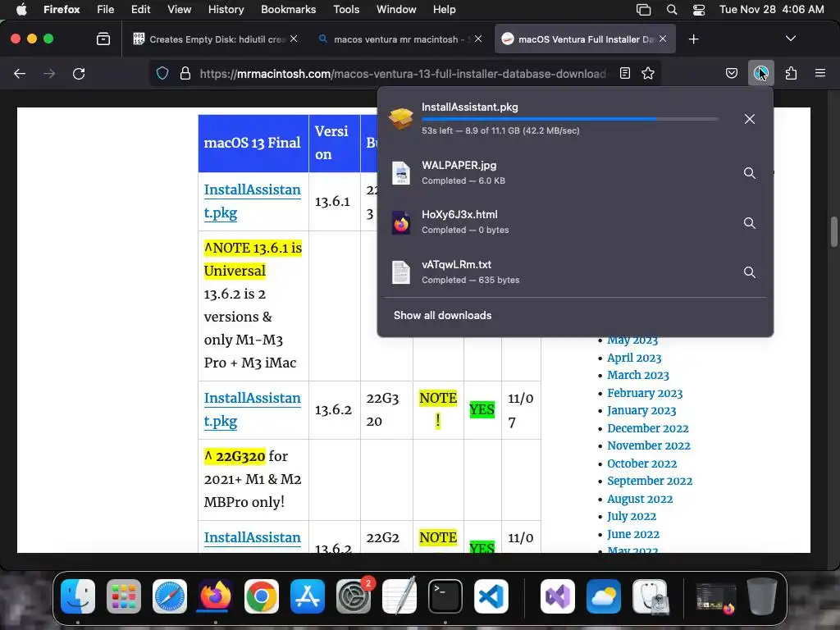The height and width of the screenshot is (630, 840).
Task: Open the Tools menu
Action: pos(346,10)
